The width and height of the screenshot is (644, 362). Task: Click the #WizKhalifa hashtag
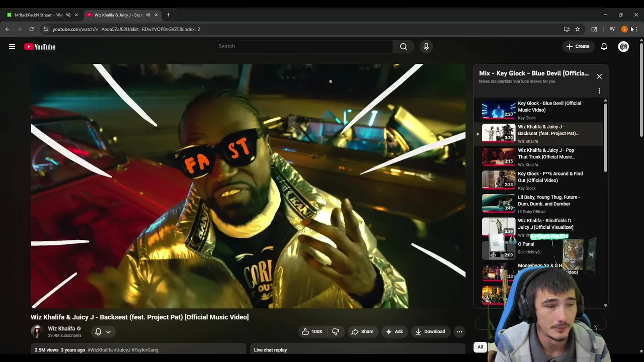coord(100,350)
